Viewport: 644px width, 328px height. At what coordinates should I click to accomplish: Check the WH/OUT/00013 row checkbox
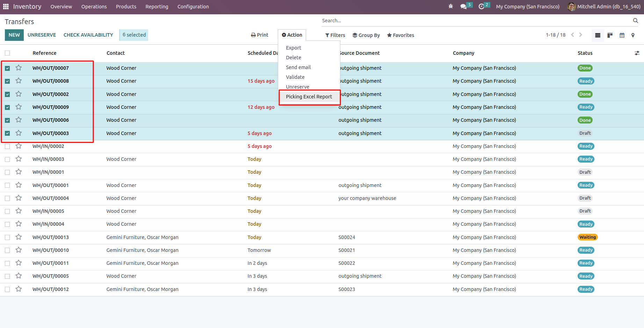[x=7, y=237]
